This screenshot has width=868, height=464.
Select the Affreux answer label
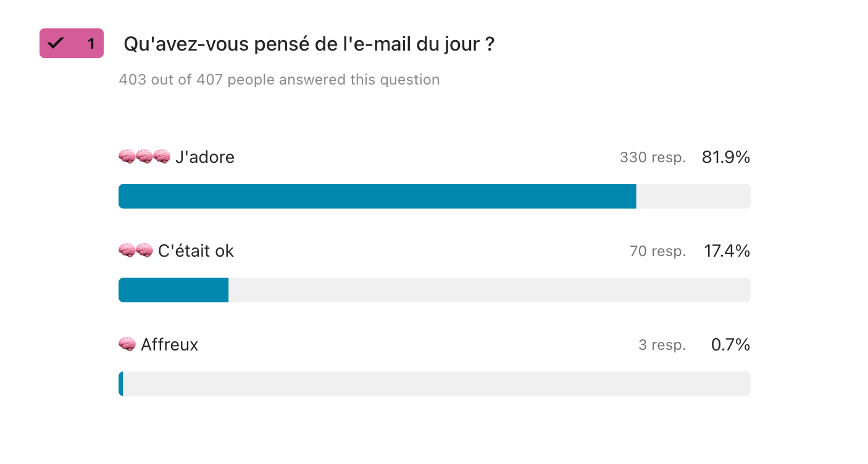coord(170,344)
